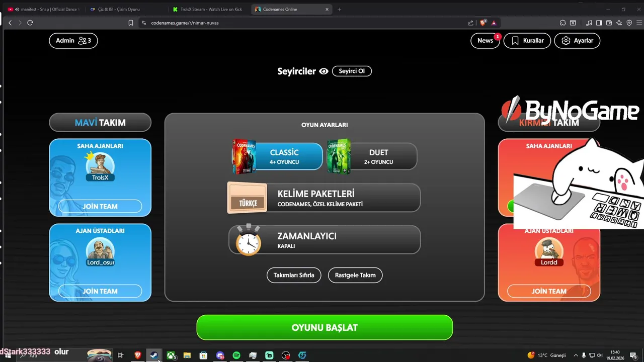Close the Codenames Online tab

coord(327,9)
